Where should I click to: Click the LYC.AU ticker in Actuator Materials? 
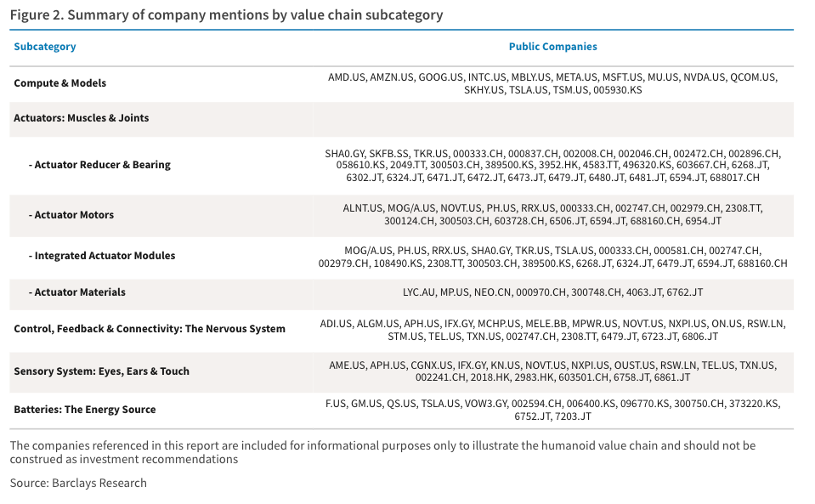click(419, 292)
